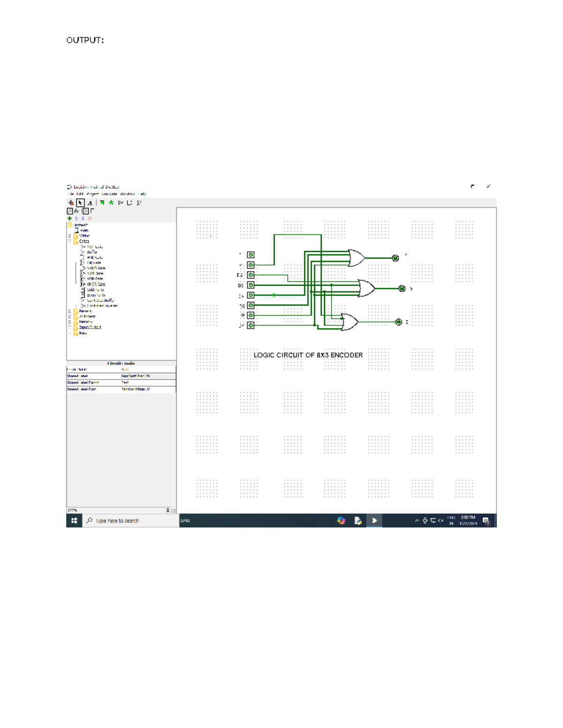Click the input pin toolbar icon
563x728 pixels.
(102, 203)
